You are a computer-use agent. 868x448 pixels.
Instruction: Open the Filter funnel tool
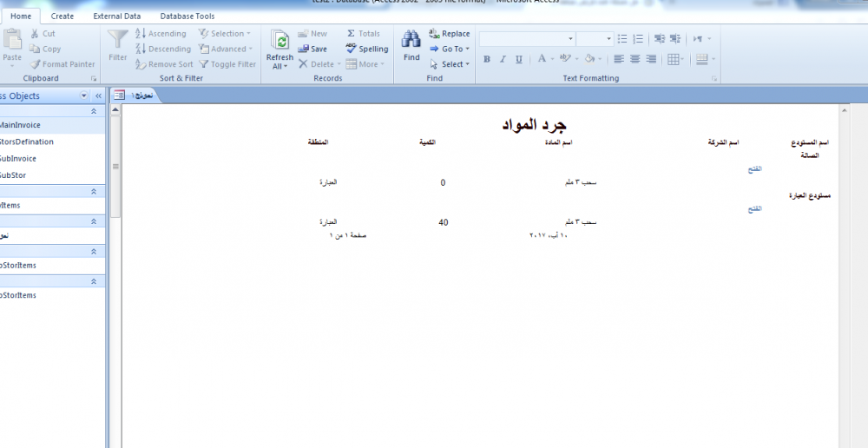click(117, 40)
